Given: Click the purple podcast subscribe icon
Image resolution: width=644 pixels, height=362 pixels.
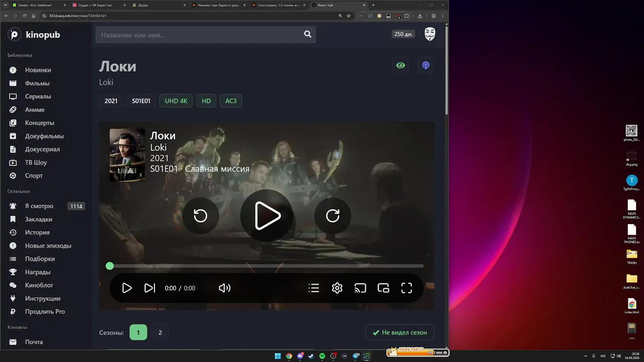Looking at the screenshot, I should tap(426, 65).
